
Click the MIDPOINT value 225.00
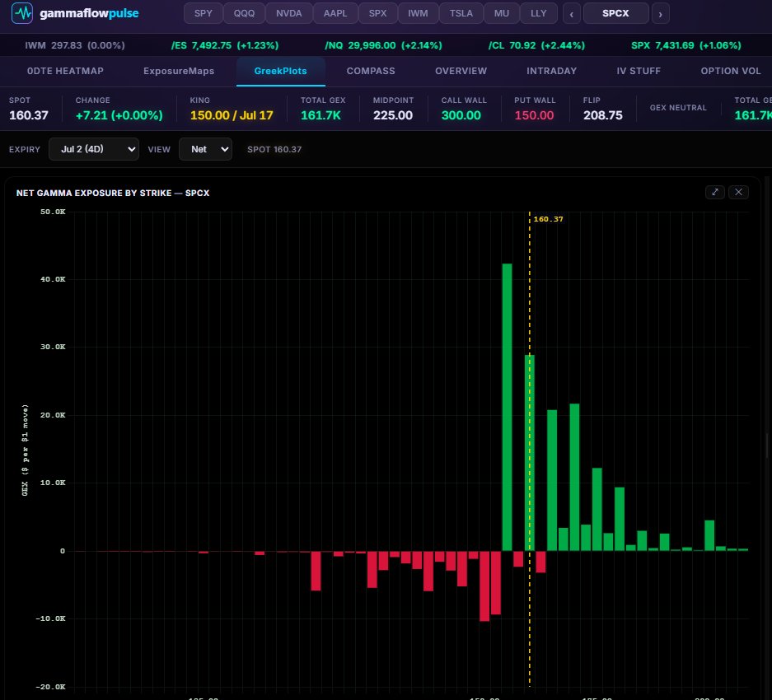(x=393, y=115)
